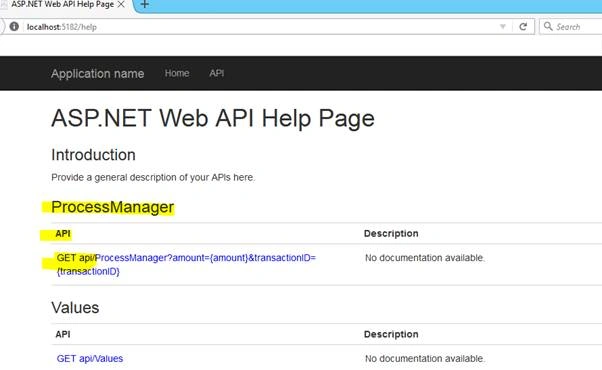Click the Values section heading
Screen dimensions: 602x370
[x=75, y=308]
